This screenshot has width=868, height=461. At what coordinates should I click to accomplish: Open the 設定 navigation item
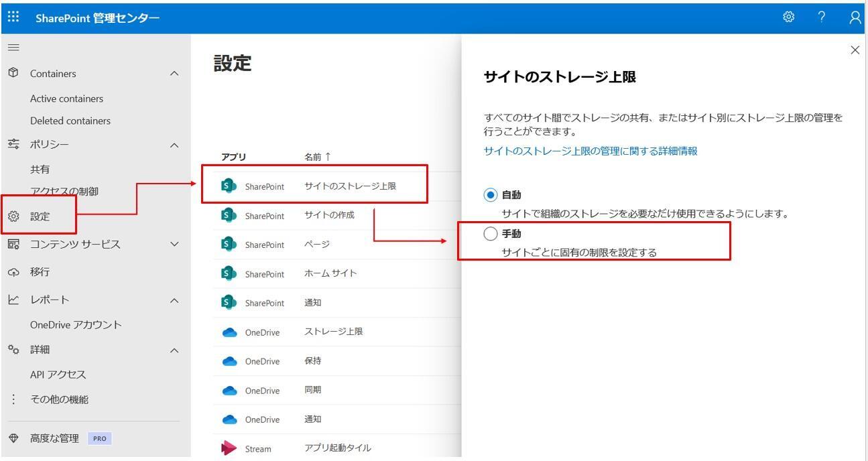(40, 216)
